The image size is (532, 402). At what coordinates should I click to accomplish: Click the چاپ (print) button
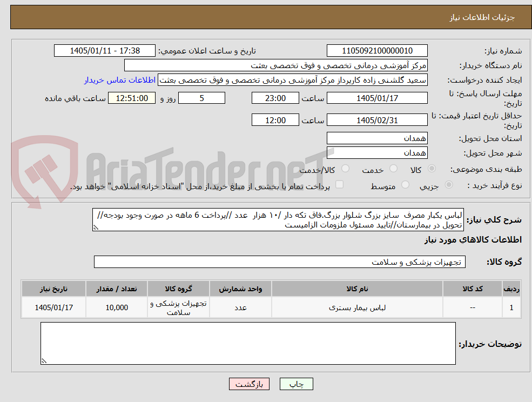(x=296, y=384)
